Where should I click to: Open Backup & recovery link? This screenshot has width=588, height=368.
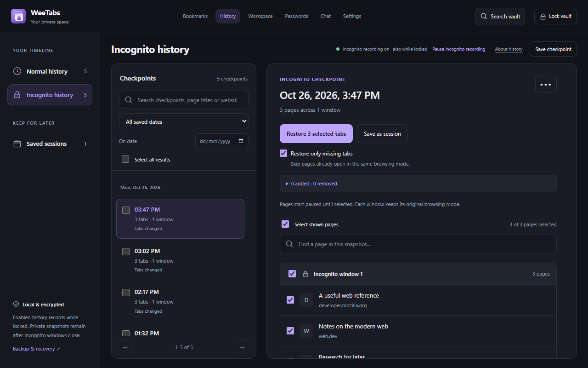tap(36, 349)
